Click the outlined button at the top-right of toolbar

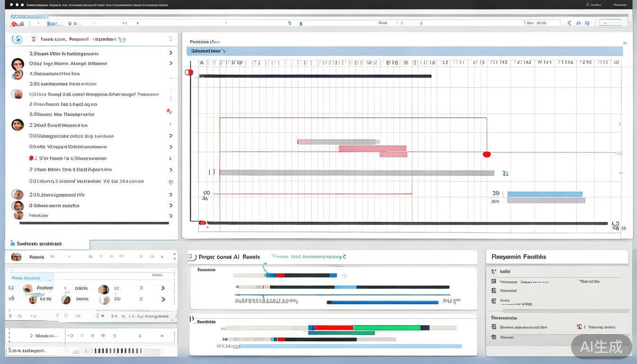[611, 23]
